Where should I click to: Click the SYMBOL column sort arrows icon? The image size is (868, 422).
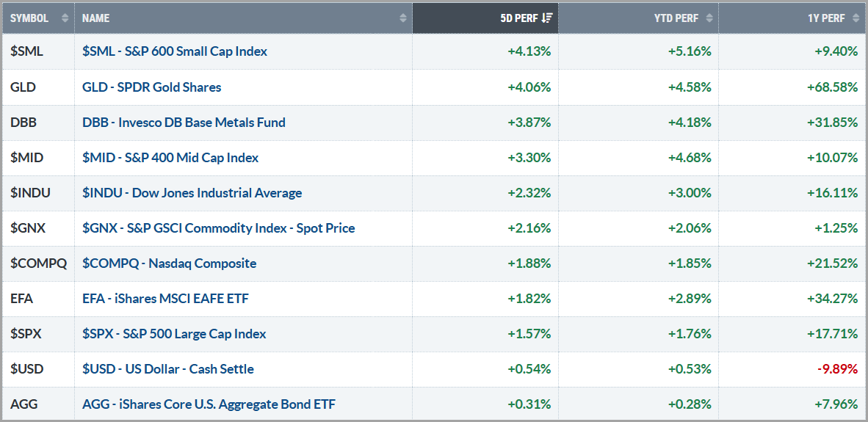tap(65, 18)
